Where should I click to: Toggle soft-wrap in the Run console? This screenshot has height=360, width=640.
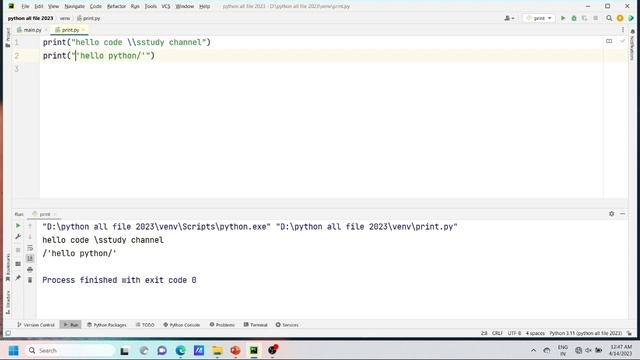(30, 248)
